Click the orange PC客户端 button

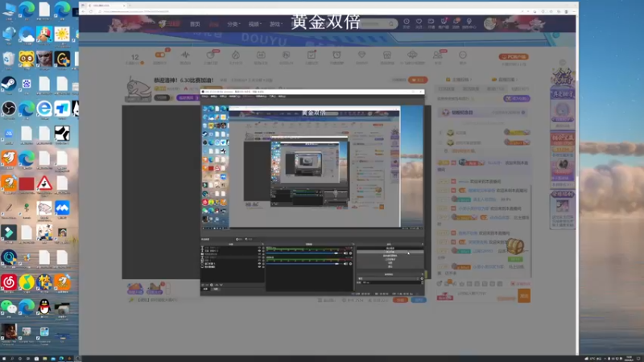click(514, 56)
